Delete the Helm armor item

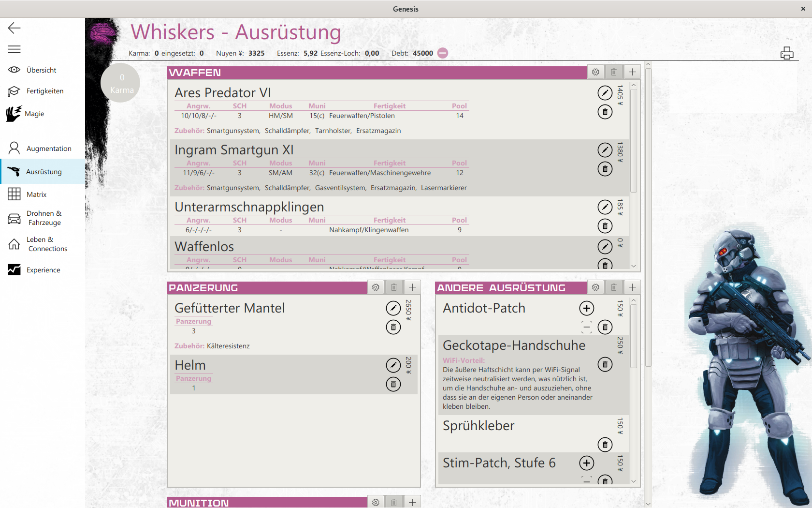393,385
